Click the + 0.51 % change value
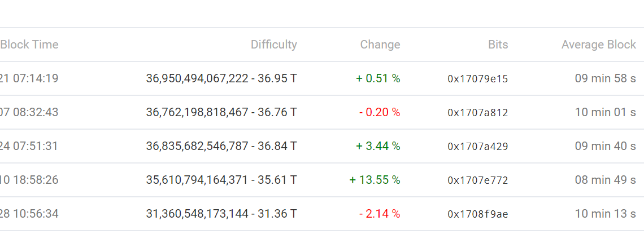The width and height of the screenshot is (644, 234). (x=378, y=78)
